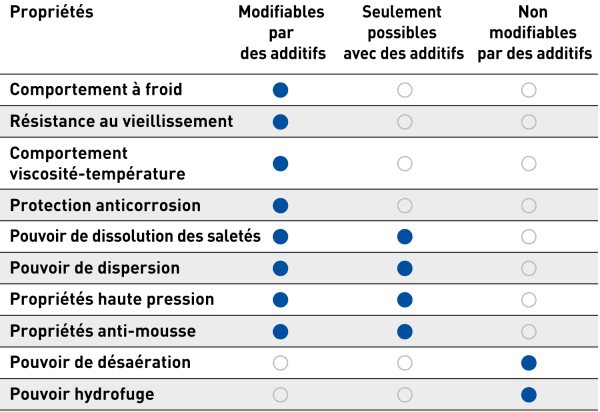600x412 pixels.
Task: Click 'Modifiables' dot for Pouvoir de dispersion
Action: tap(280, 269)
